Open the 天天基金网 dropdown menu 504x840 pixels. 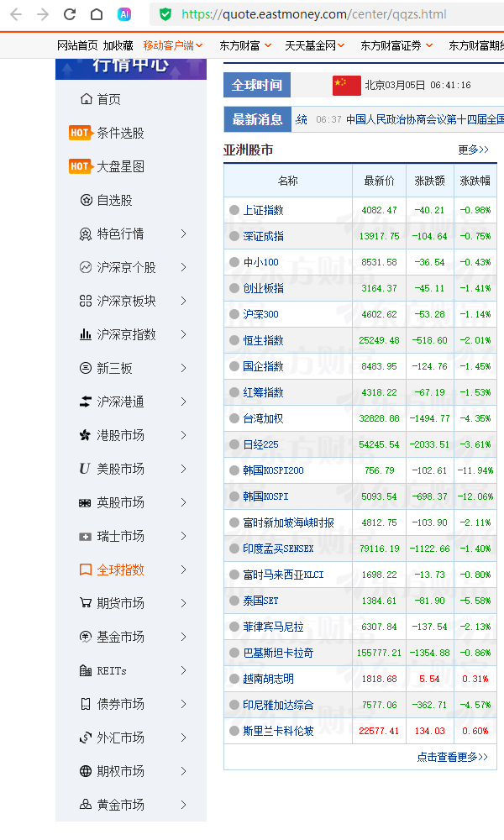point(315,45)
